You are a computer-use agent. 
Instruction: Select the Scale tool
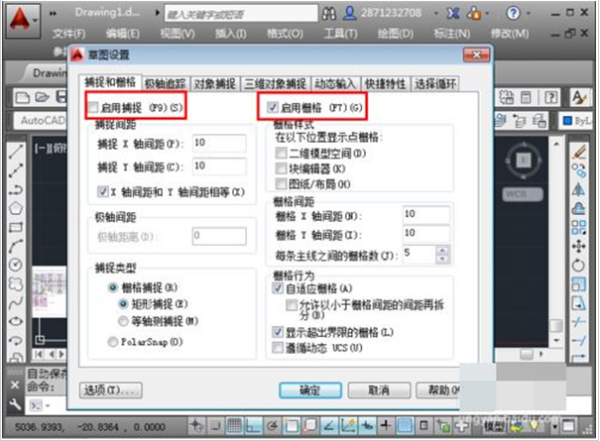point(579,284)
